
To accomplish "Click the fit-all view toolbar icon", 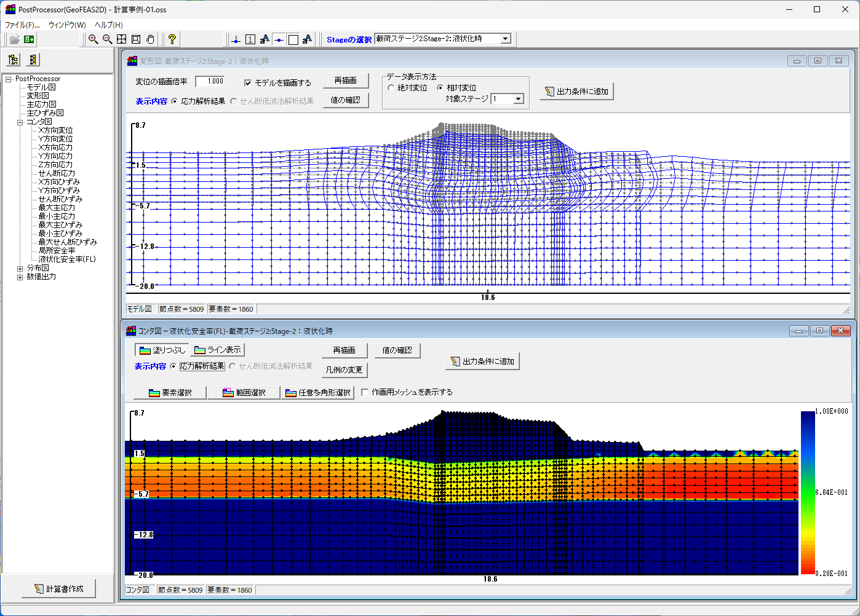I will click(x=122, y=39).
